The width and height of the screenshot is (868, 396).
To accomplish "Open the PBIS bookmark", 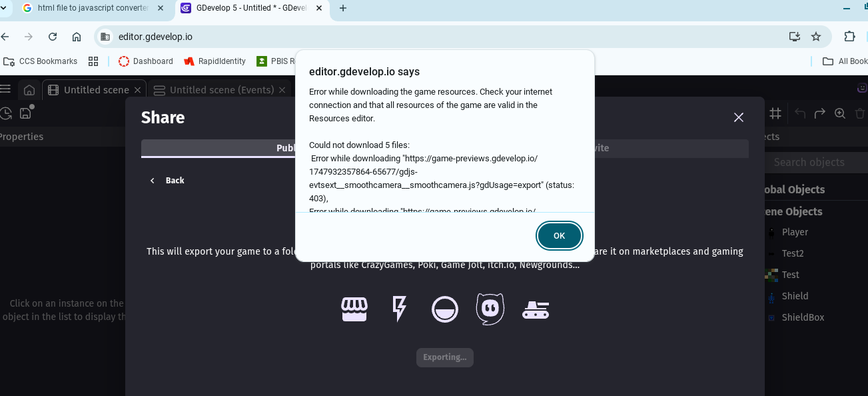I will click(x=276, y=61).
